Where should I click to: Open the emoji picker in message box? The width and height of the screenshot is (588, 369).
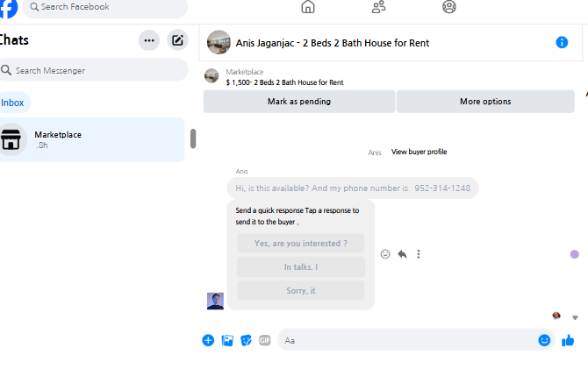click(x=544, y=340)
